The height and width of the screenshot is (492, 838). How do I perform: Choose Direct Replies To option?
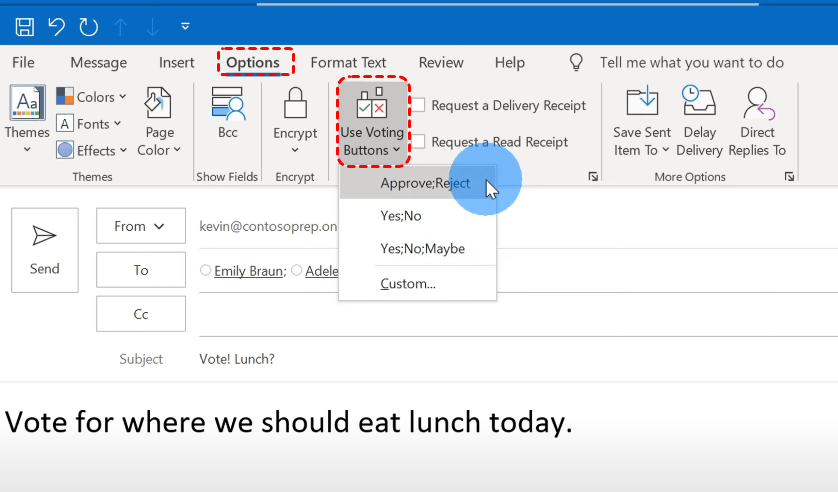coord(757,121)
